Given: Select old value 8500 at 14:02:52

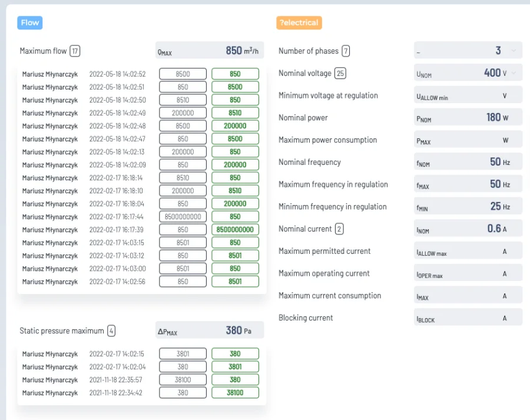Looking at the screenshot, I should (x=183, y=74).
